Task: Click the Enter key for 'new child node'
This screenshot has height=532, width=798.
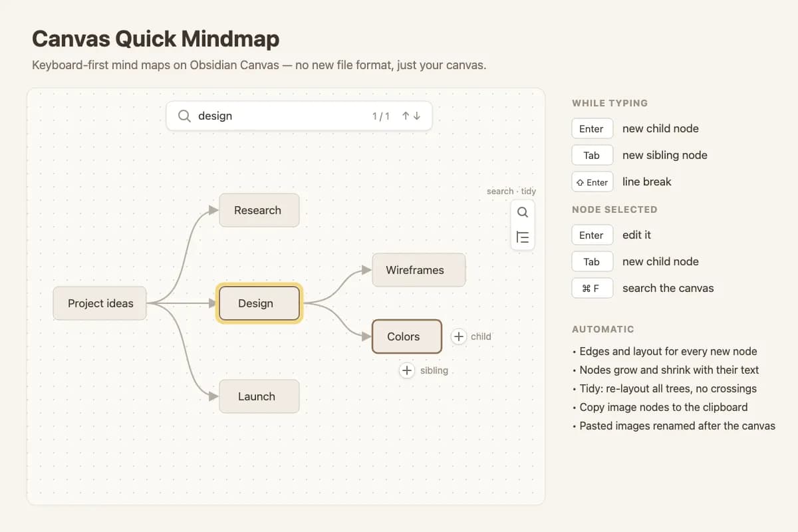Action: (x=592, y=129)
